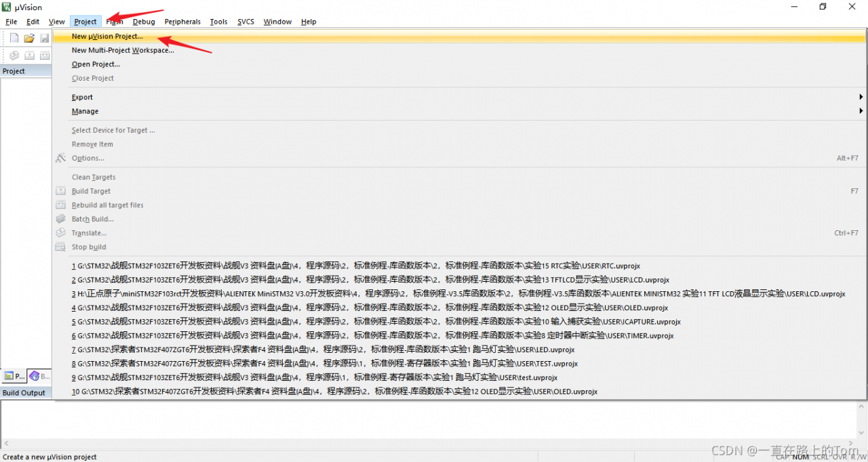Image resolution: width=868 pixels, height=462 pixels.
Task: Choose Open Project...
Action: pos(459,64)
